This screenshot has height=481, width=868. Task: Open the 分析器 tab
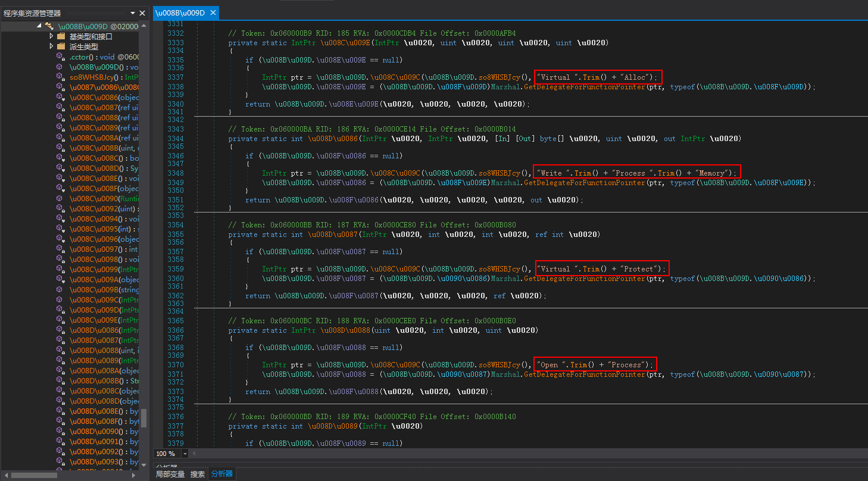point(222,474)
